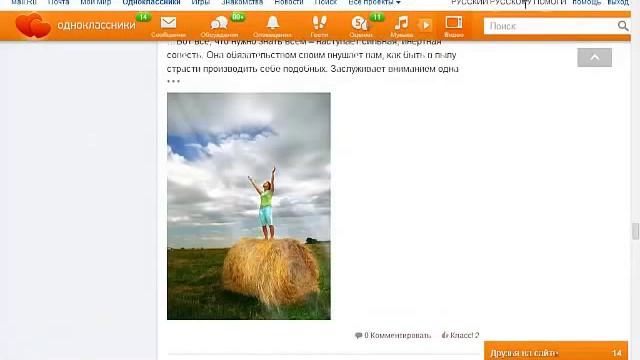Viewport: 640px width, 360px height.
Task: Select Одноклассники in the top bar
Action: (x=151, y=2)
